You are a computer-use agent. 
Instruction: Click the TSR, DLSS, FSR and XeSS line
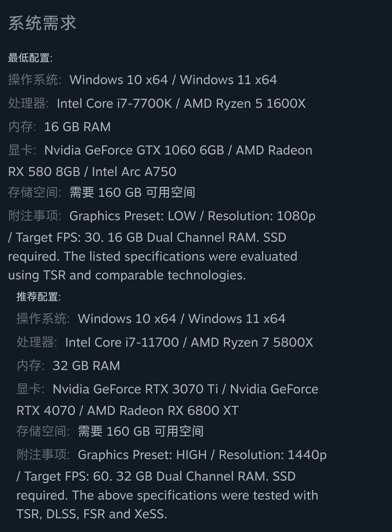92,514
